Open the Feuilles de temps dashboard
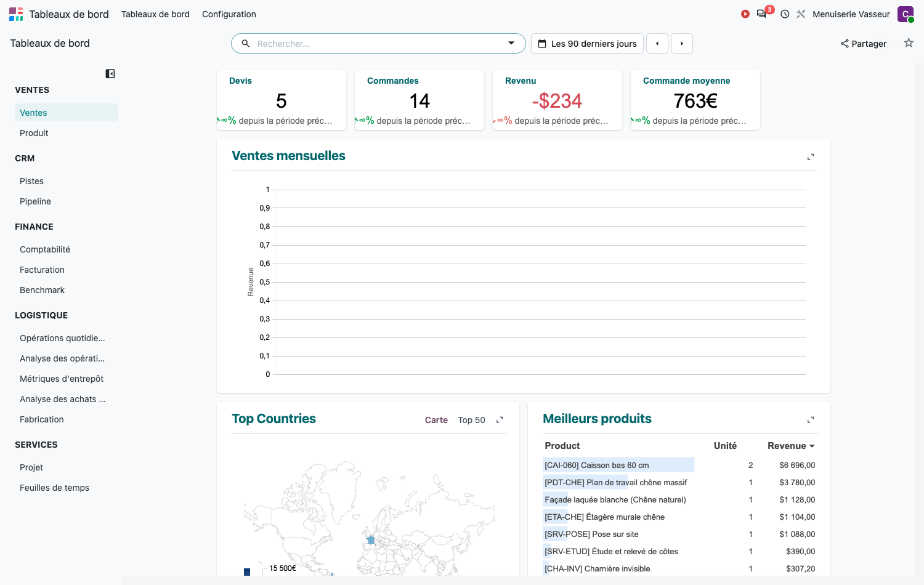 [67, 488]
